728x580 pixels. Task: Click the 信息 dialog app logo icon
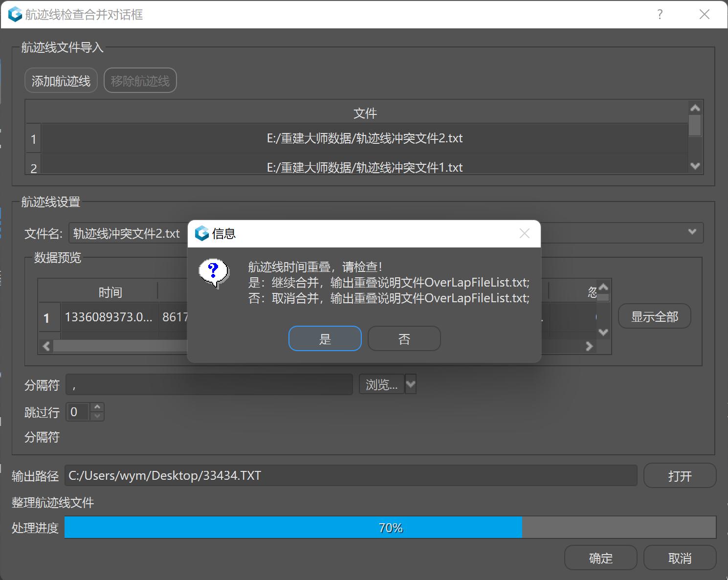coord(202,234)
